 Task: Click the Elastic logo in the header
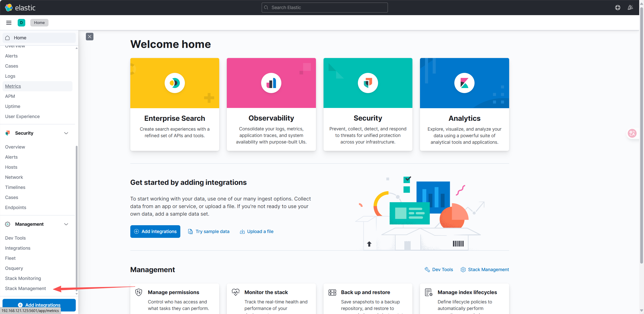tap(20, 8)
